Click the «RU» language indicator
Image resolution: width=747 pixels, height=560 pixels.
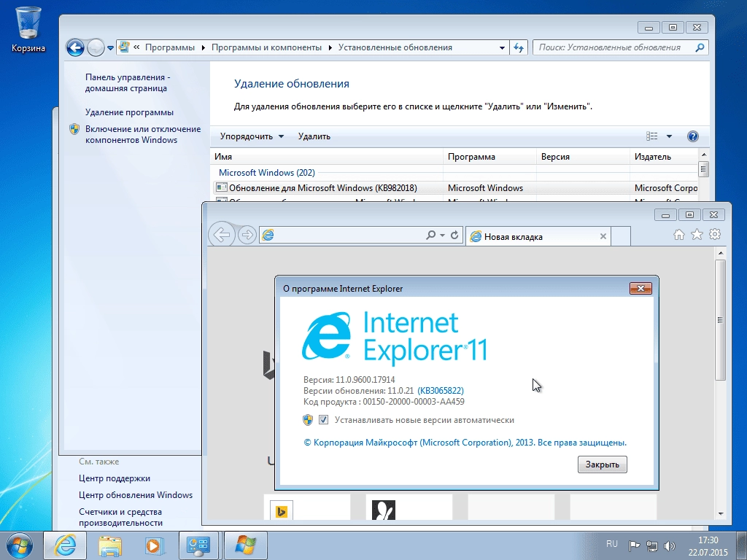tap(612, 544)
